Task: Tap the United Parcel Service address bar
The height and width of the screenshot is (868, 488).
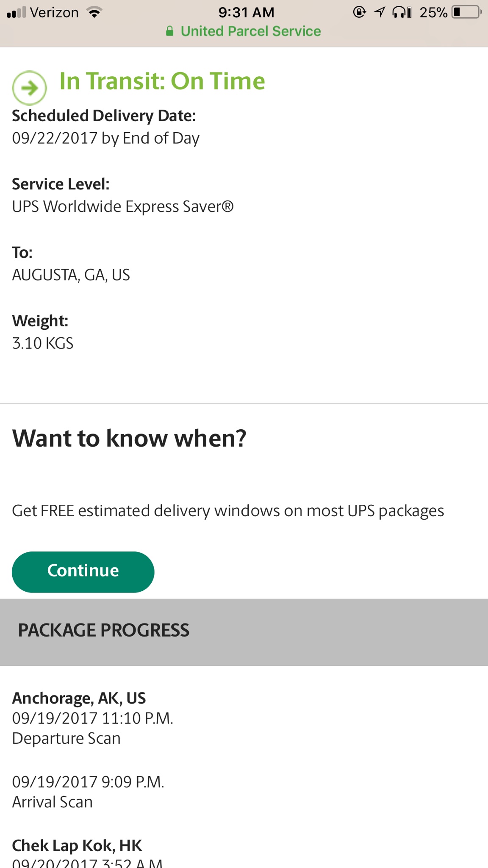Action: (244, 31)
